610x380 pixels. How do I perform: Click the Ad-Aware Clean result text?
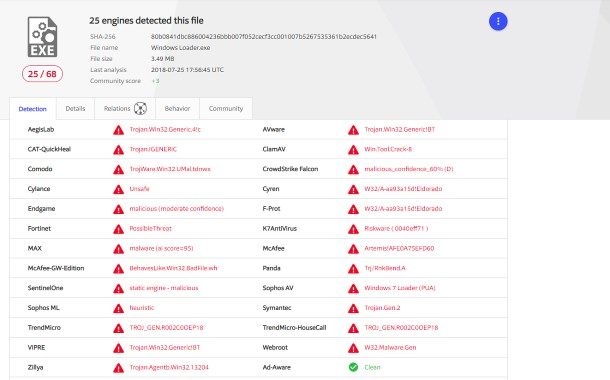[372, 367]
